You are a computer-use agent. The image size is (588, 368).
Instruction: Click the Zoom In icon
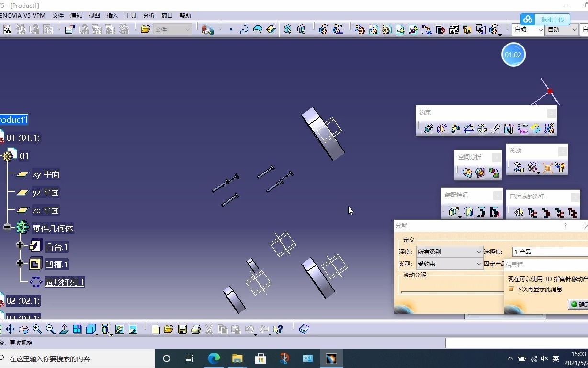[37, 329]
